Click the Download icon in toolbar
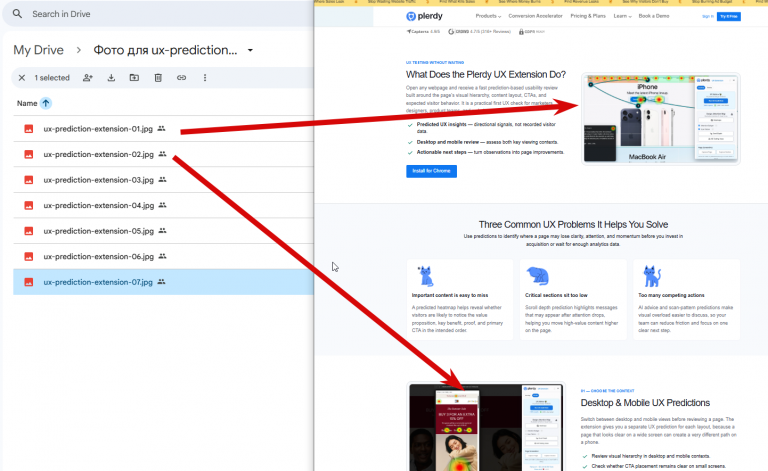This screenshot has width=768, height=471. (111, 78)
